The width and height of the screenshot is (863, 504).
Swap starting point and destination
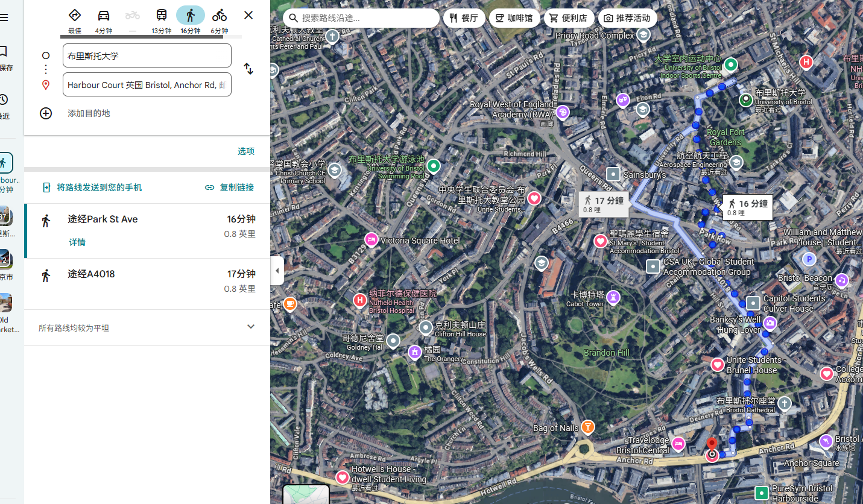pyautogui.click(x=248, y=69)
